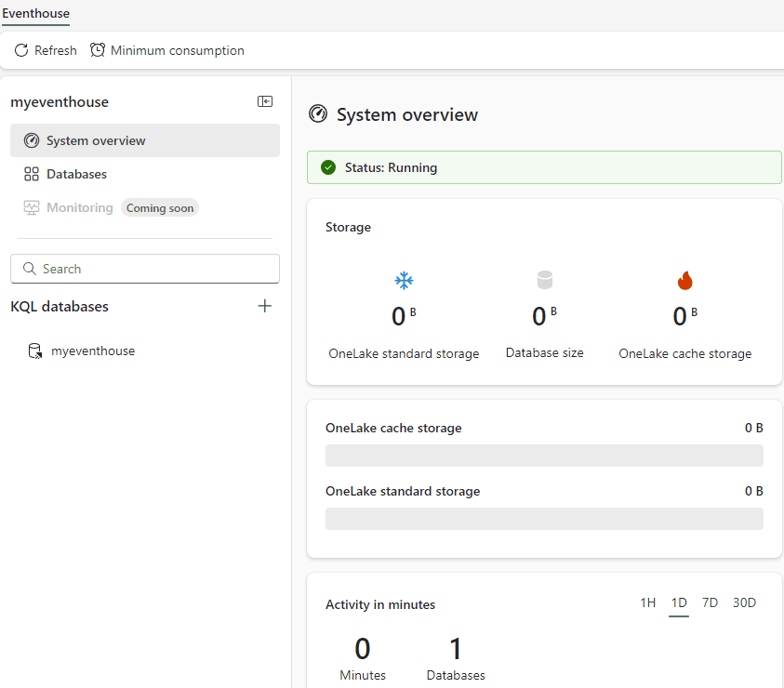Click the OneLake cache storage caption under flame
784x688 pixels.
[685, 353]
